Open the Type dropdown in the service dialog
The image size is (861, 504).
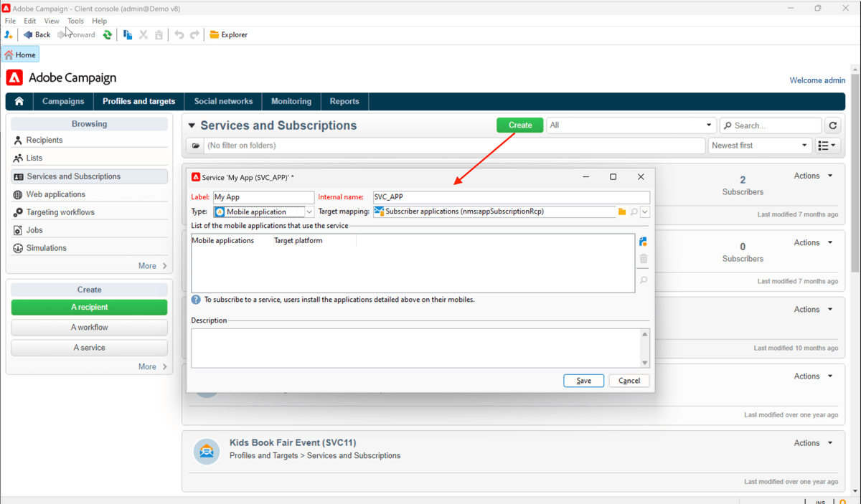[309, 211]
